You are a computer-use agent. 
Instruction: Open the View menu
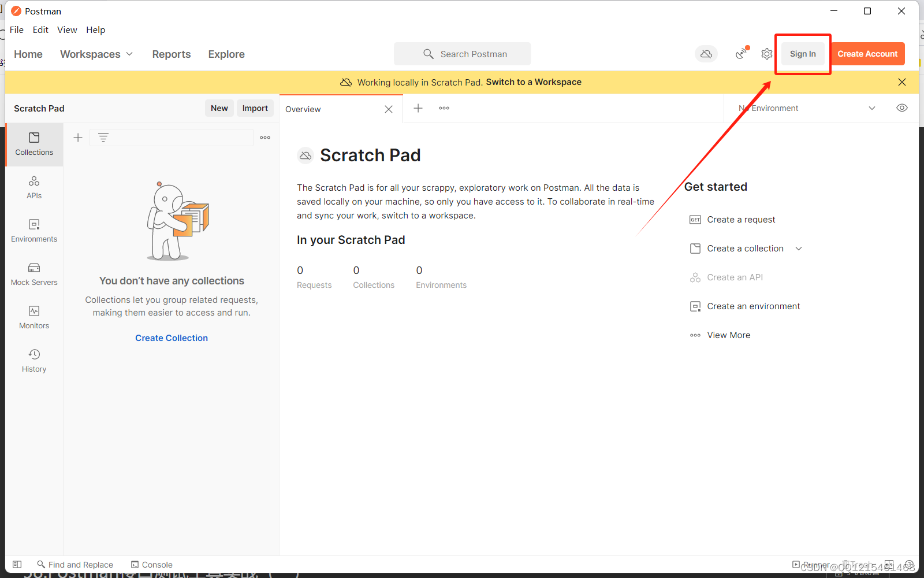67,30
